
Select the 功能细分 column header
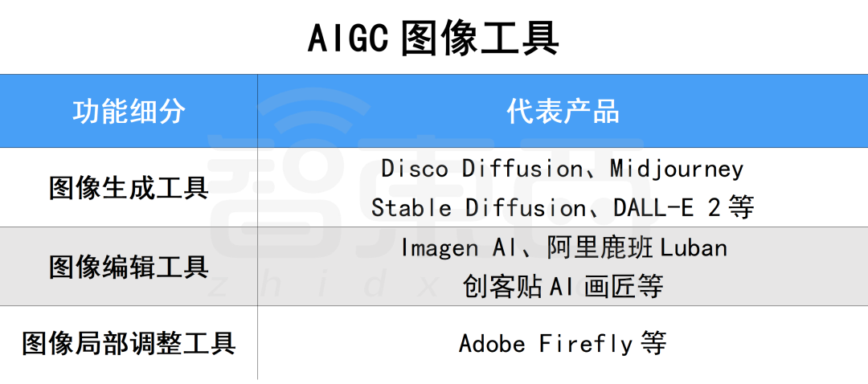click(x=129, y=112)
